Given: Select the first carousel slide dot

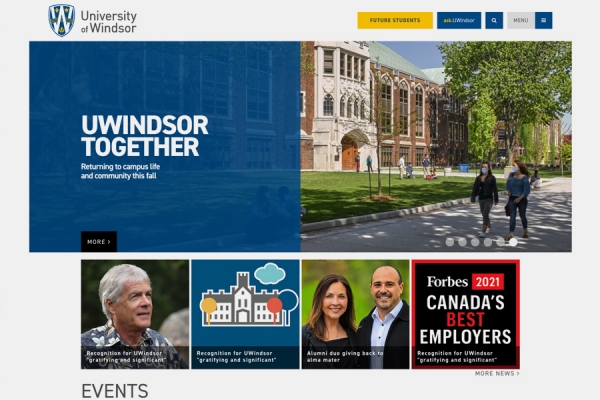Looking at the screenshot, I should (449, 241).
